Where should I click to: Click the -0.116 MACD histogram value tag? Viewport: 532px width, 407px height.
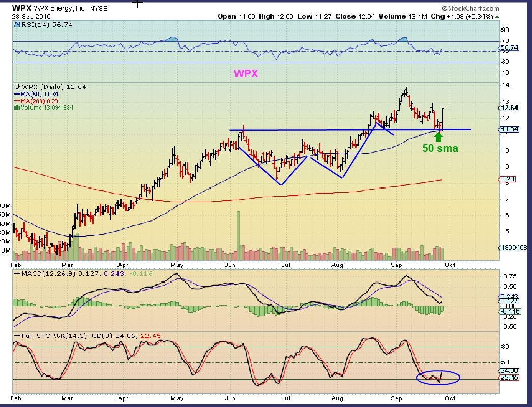pyautogui.click(x=510, y=311)
